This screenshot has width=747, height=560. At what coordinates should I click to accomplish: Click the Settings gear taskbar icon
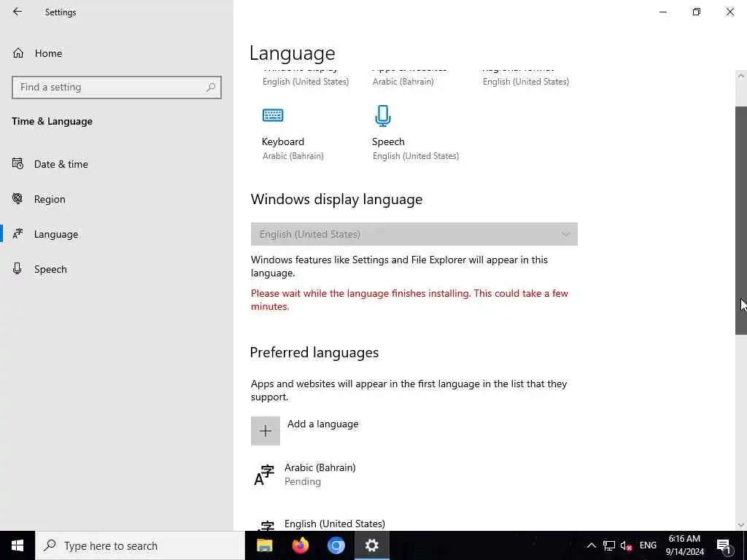click(371, 545)
